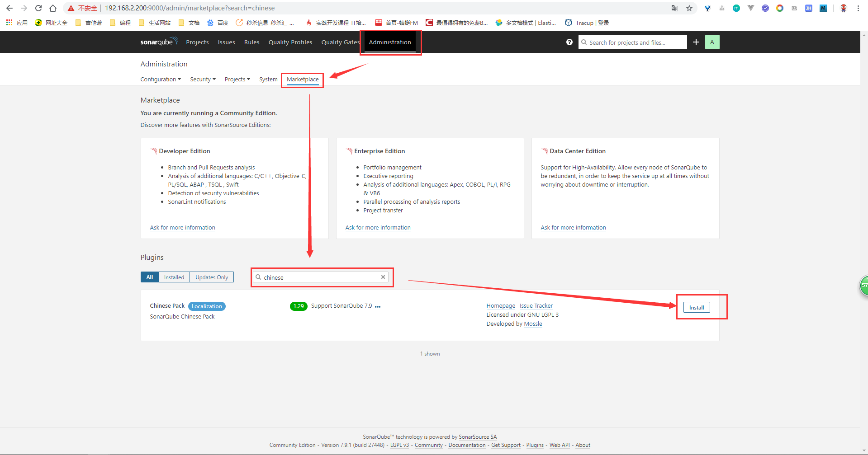868x455 pixels.
Task: Open the help question mark icon
Action: click(x=569, y=42)
